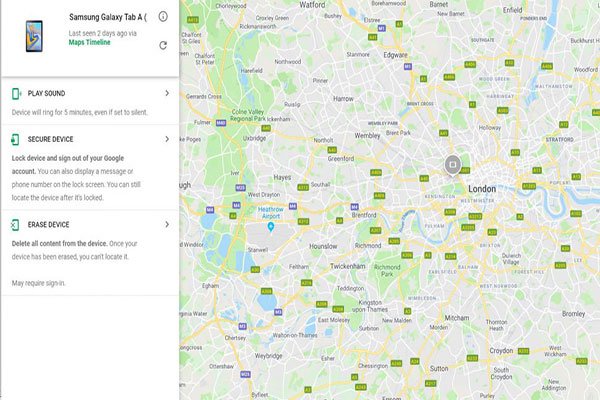600x400 pixels.
Task: Click the Croydon label on the map
Action: tap(501, 351)
